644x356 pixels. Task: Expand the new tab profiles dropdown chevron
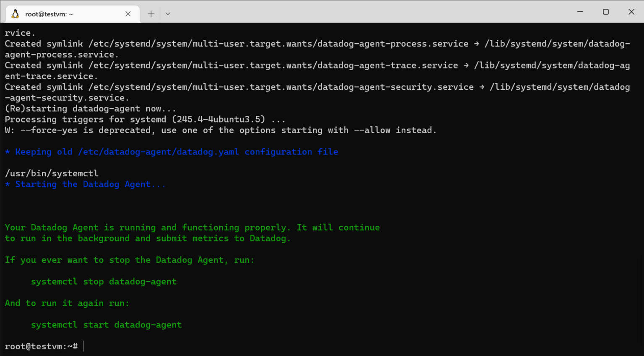point(168,14)
